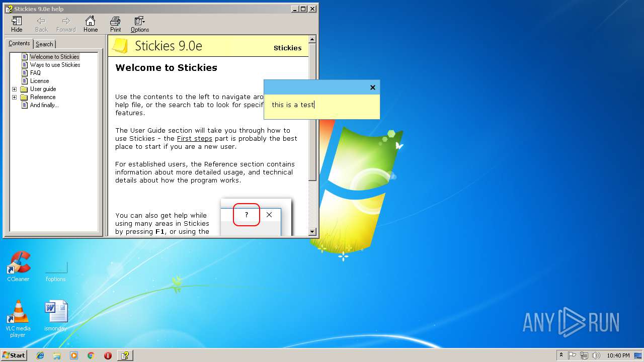Click the Stickies help title bar icon
Image resolution: width=644 pixels, height=362 pixels.
(x=9, y=9)
